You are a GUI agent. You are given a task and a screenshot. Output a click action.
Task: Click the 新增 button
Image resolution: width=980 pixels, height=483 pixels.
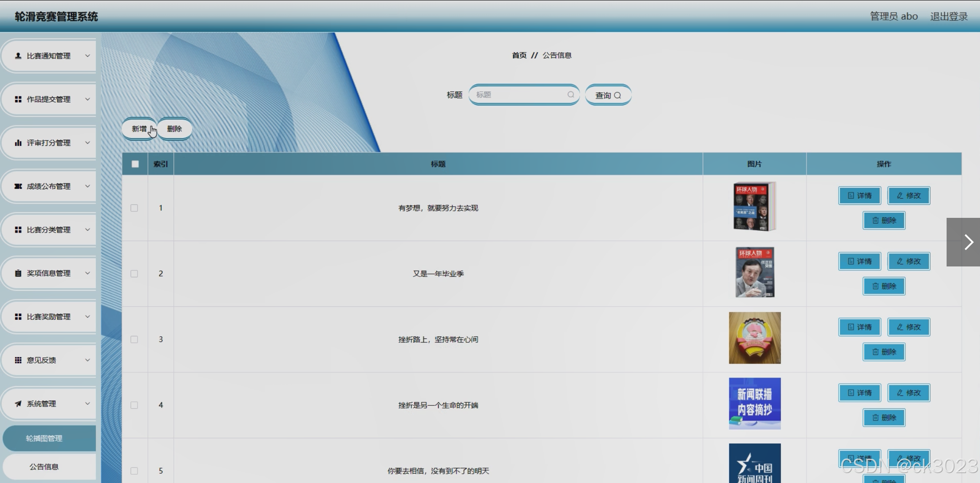click(139, 129)
